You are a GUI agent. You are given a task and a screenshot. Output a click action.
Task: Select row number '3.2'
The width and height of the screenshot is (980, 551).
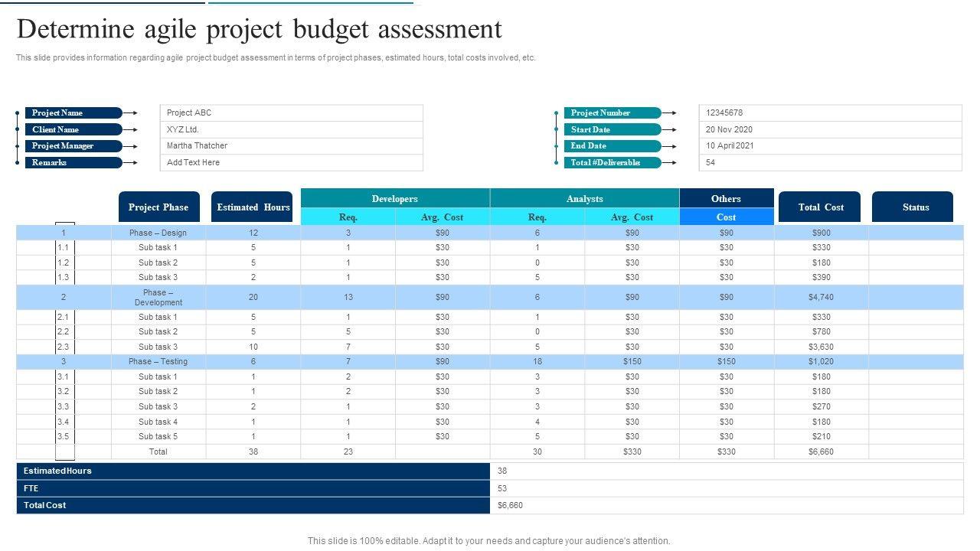click(x=64, y=391)
